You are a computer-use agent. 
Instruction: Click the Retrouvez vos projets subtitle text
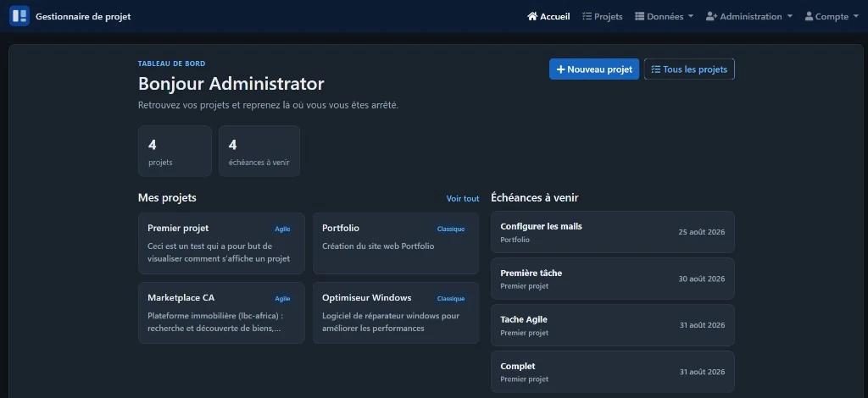click(268, 105)
